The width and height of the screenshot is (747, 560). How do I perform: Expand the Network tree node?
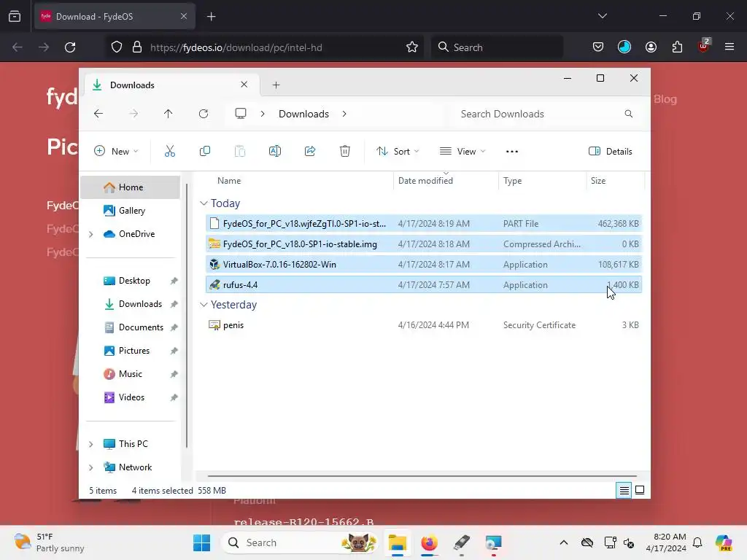(x=91, y=467)
